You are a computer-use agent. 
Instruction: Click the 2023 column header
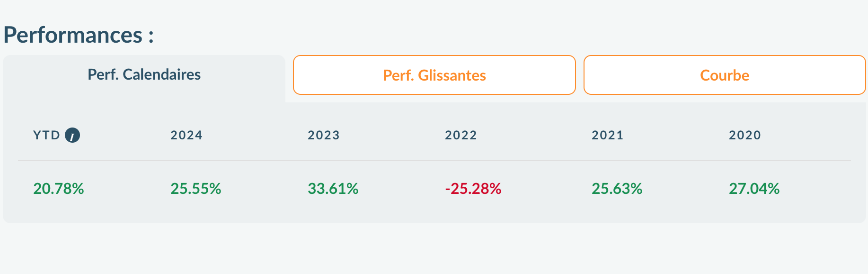point(324,136)
